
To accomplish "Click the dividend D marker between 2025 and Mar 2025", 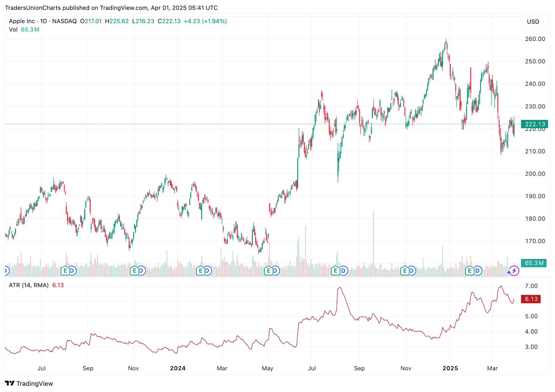I will tap(478, 271).
